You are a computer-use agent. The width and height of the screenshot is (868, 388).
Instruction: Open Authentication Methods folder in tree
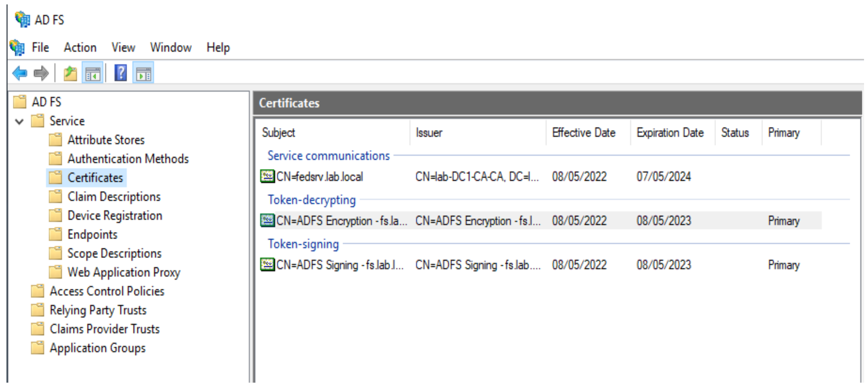(128, 159)
